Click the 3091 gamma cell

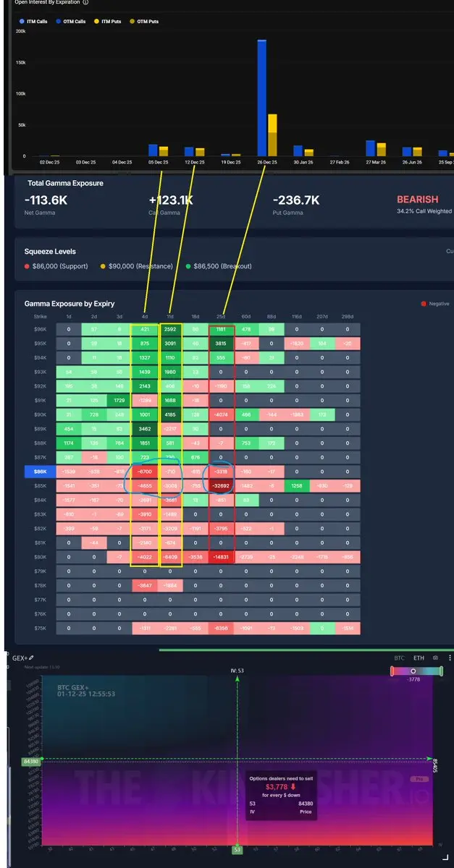[170, 344]
